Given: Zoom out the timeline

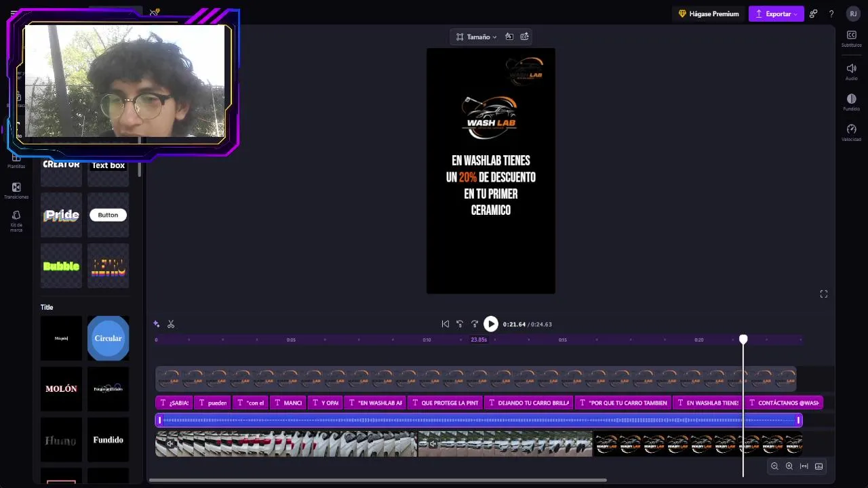Looking at the screenshot, I should 774,466.
